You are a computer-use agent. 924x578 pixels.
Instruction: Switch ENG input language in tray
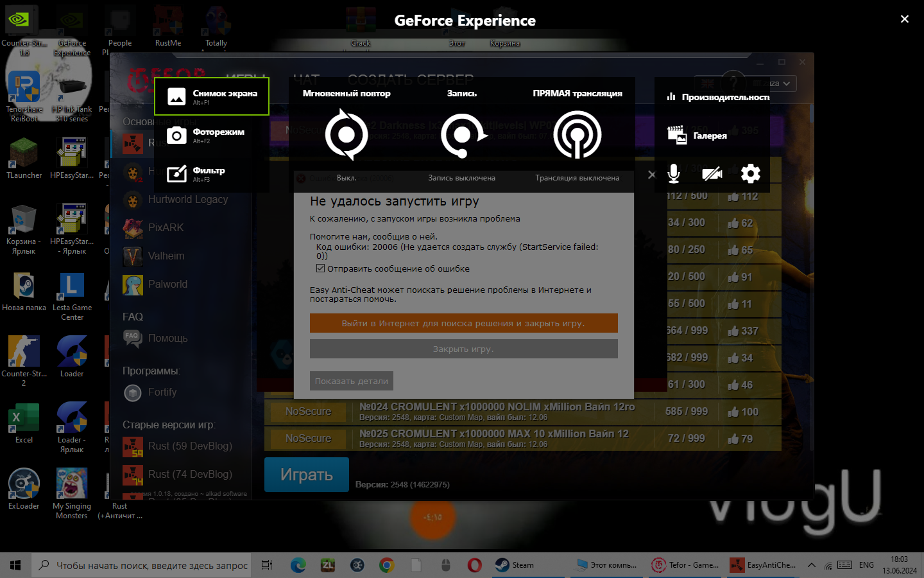tap(866, 565)
